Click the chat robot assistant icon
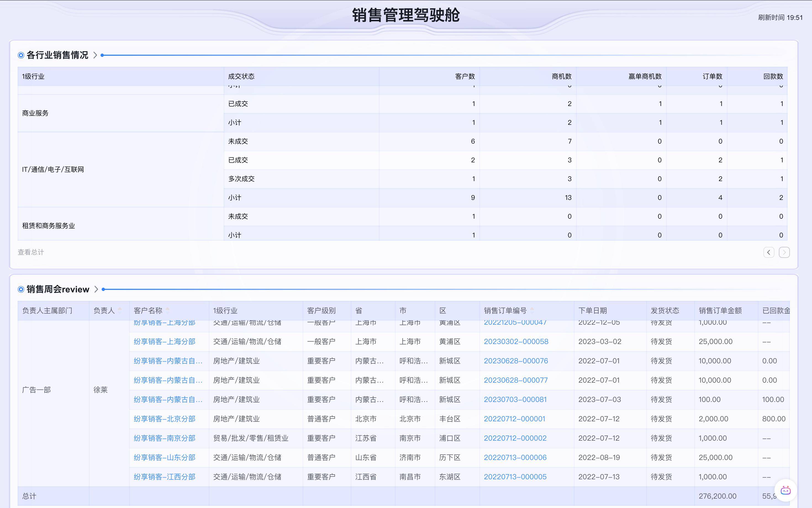 tap(785, 490)
